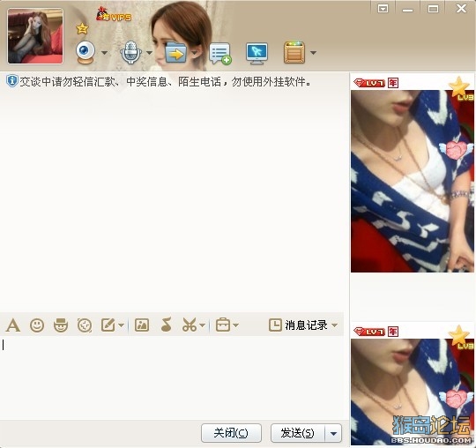Open the emoji smiley picker
The width and height of the screenshot is (476, 448).
[x=37, y=325]
